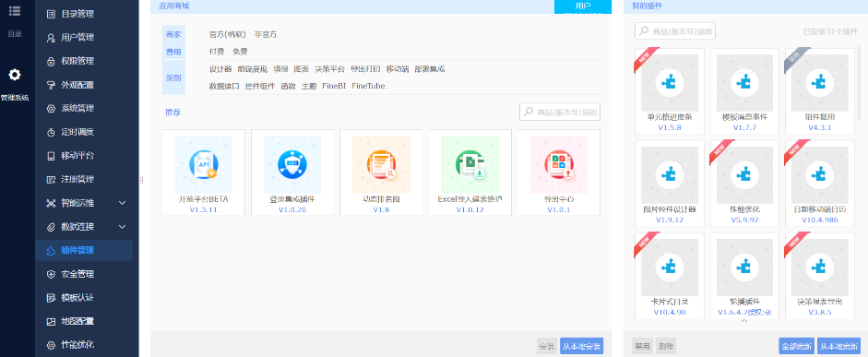Click the sidebar collapse splitter handle

pos(142,180)
